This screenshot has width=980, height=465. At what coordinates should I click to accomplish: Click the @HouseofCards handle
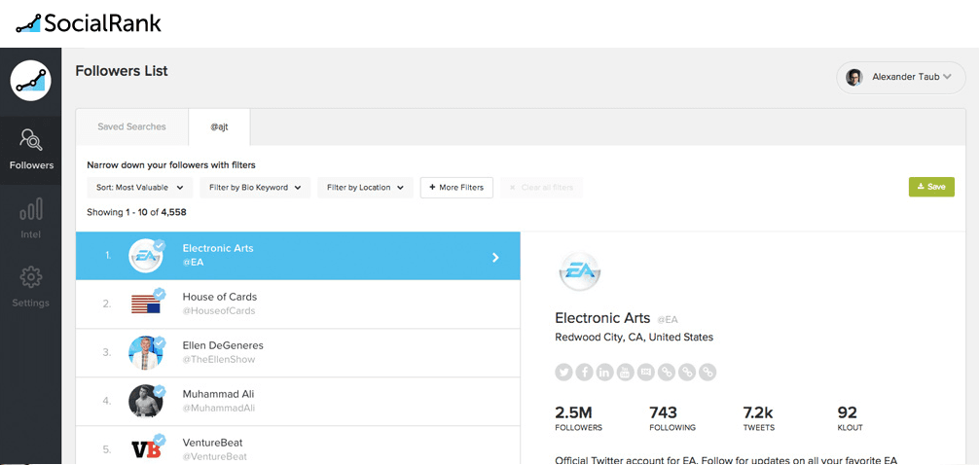(x=219, y=310)
